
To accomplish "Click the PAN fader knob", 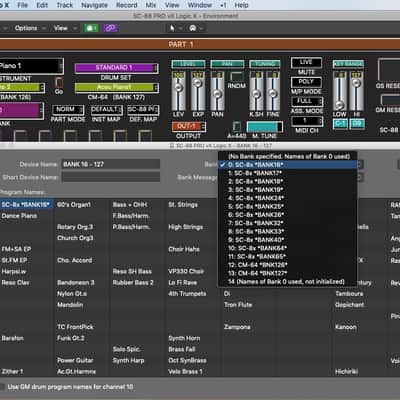I will 217,94.
